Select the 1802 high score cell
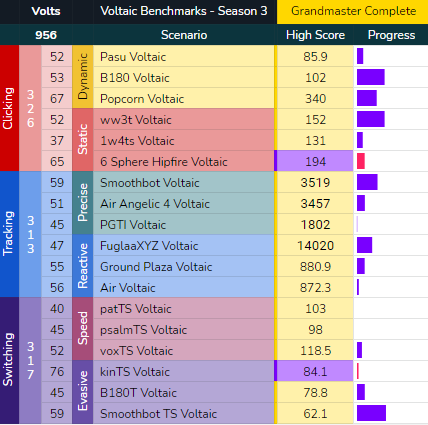The height and width of the screenshot is (425, 428). click(315, 225)
